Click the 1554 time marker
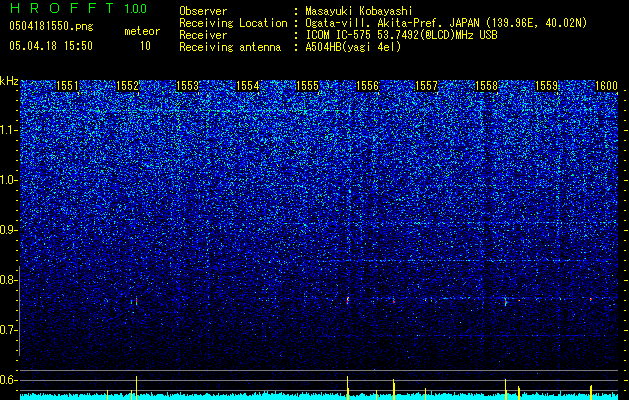Viewport: 629px width, 400px height. click(248, 86)
